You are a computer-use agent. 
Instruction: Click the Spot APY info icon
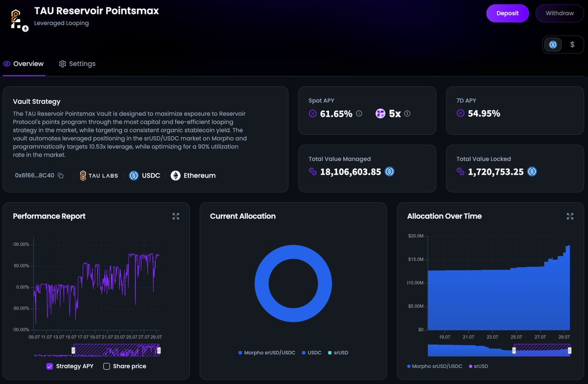pyautogui.click(x=359, y=114)
